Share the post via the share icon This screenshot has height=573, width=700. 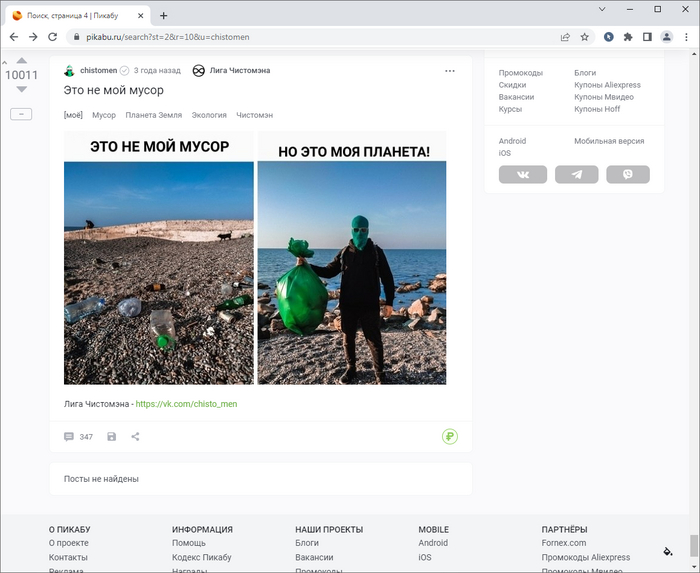[x=135, y=437]
